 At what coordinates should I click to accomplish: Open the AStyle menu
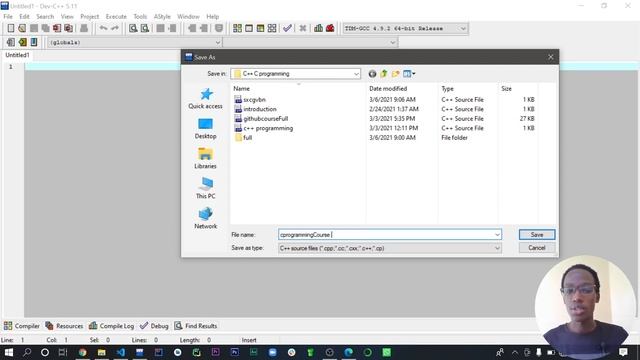162,16
